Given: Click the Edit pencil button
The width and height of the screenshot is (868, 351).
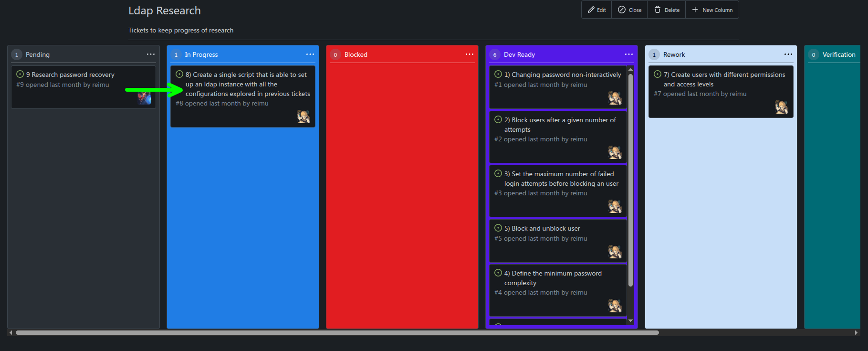Looking at the screenshot, I should point(596,10).
